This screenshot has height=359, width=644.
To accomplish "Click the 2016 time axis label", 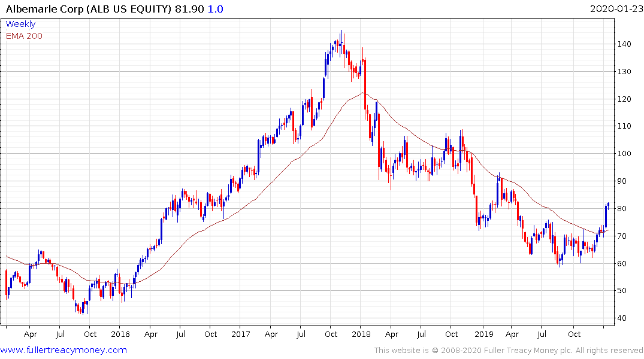I will [x=120, y=334].
